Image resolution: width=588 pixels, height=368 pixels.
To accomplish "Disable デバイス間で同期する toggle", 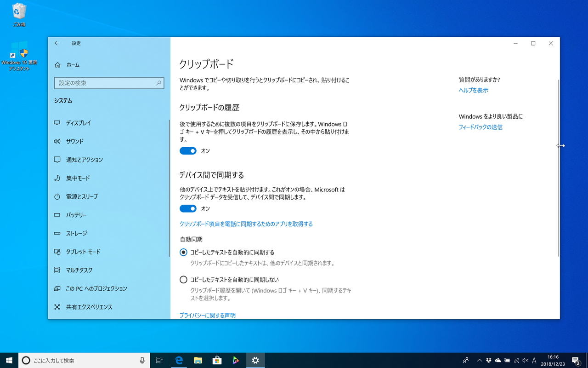I will point(188,208).
